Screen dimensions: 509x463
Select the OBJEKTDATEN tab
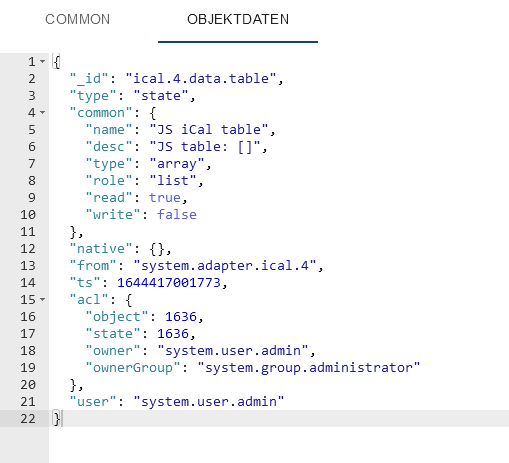238,19
